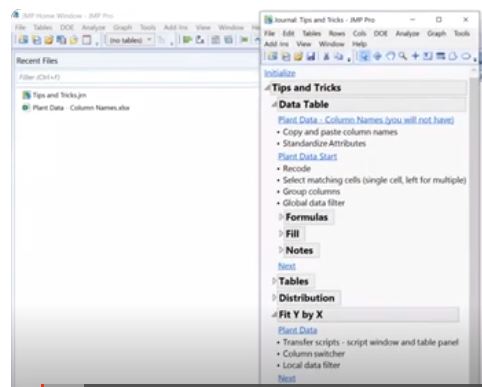This screenshot has height=387, width=482.
Task: Click the Save floppy disk icon in Journal toolbar
Action: [x=311, y=56]
